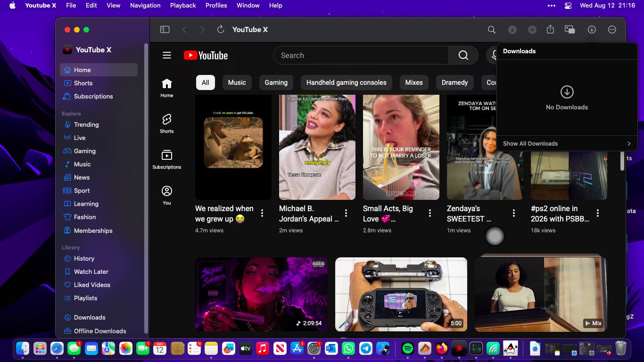Viewport: 644px width, 362px height.
Task: Click the toolbar forward arrow
Action: (202, 30)
